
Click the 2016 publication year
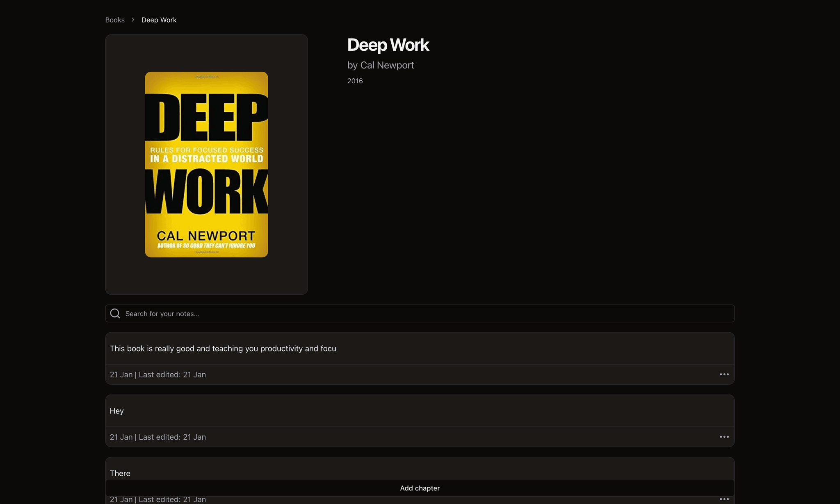[x=355, y=81]
